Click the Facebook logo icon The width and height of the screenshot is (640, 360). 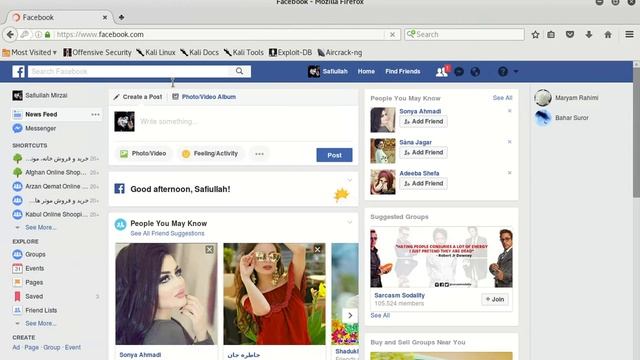18,71
